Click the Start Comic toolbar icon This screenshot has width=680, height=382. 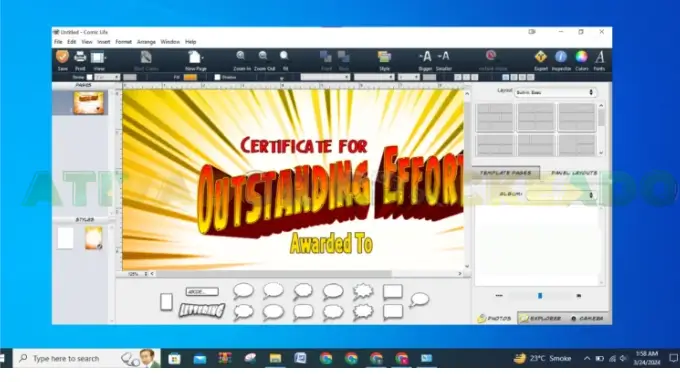tap(146, 57)
